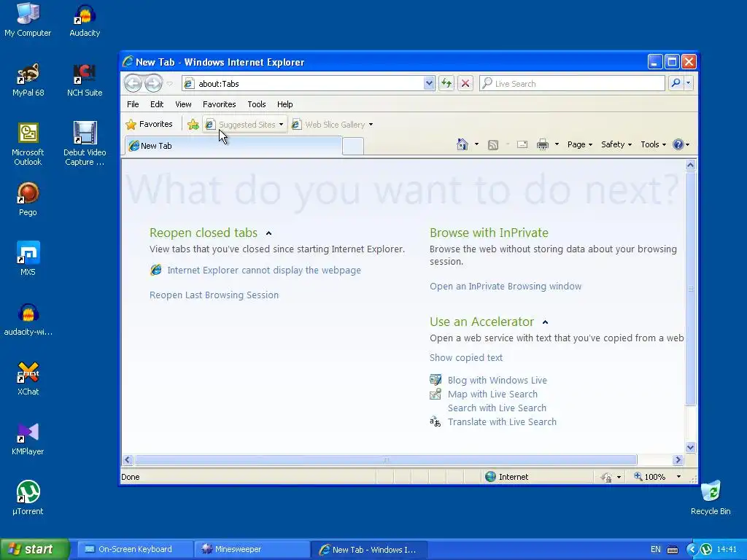Viewport: 747px width, 560px height.
Task: Click the Refresh button next to address bar
Action: 446,83
